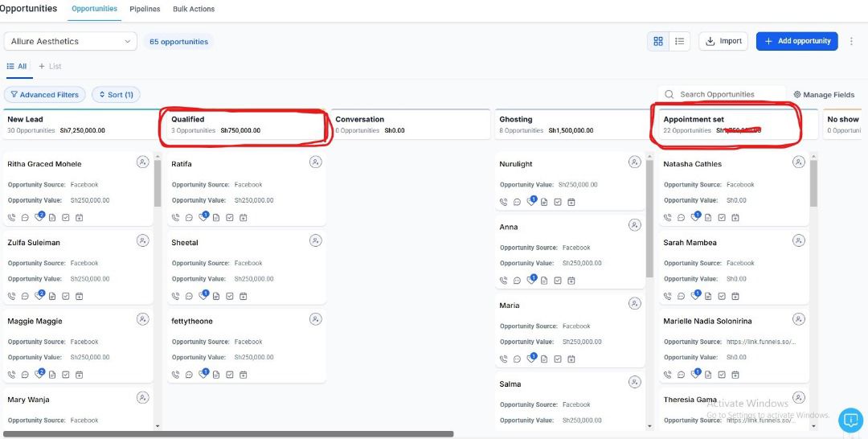This screenshot has height=439, width=868.
Task: Open Marielle Nadia Solonirina's funnels source link
Action: tap(761, 342)
